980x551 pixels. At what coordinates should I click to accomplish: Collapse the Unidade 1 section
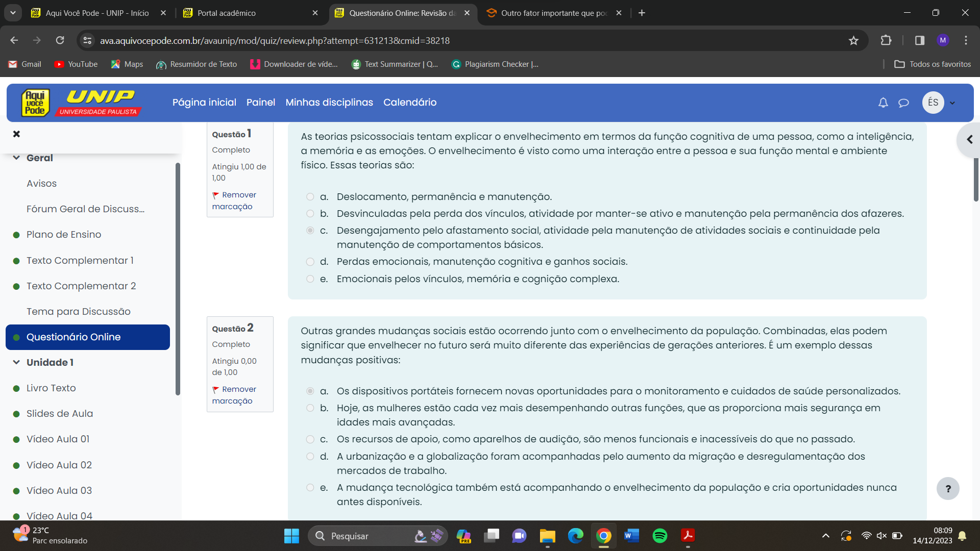[16, 362]
